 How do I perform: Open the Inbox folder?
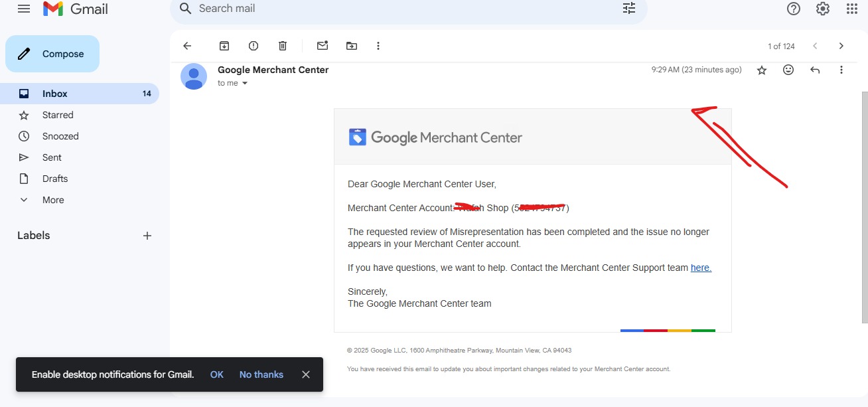(x=55, y=94)
